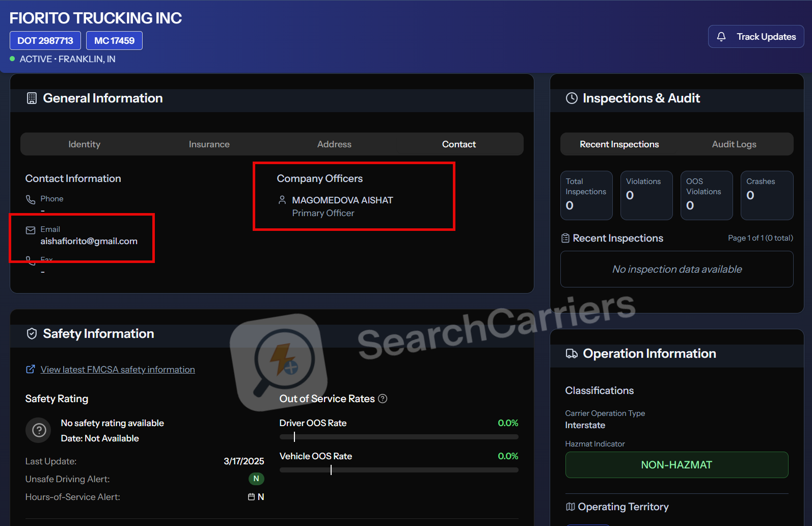Select the Contact tab
Viewport: 812px width, 526px height.
click(x=459, y=144)
